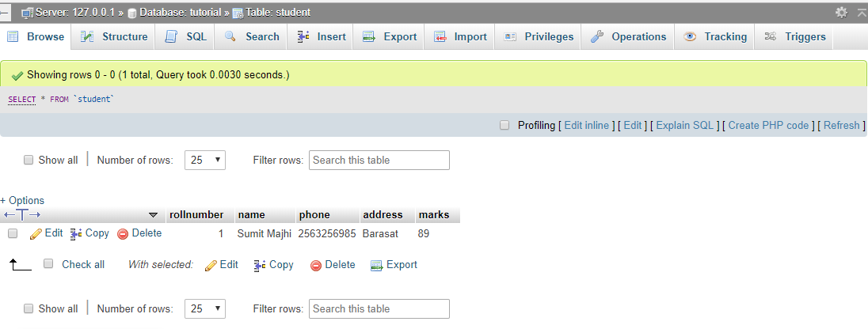
Task: Switch to the Export tab
Action: coord(389,36)
